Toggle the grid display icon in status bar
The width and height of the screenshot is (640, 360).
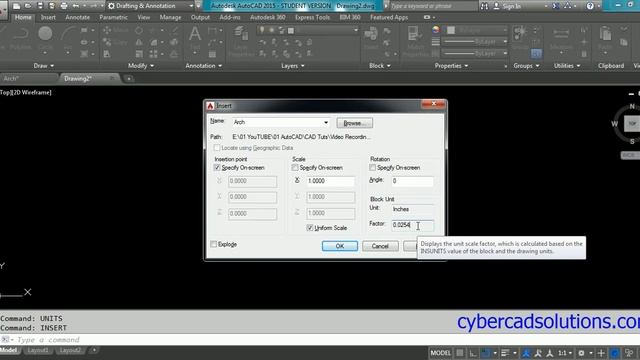pos(460,353)
